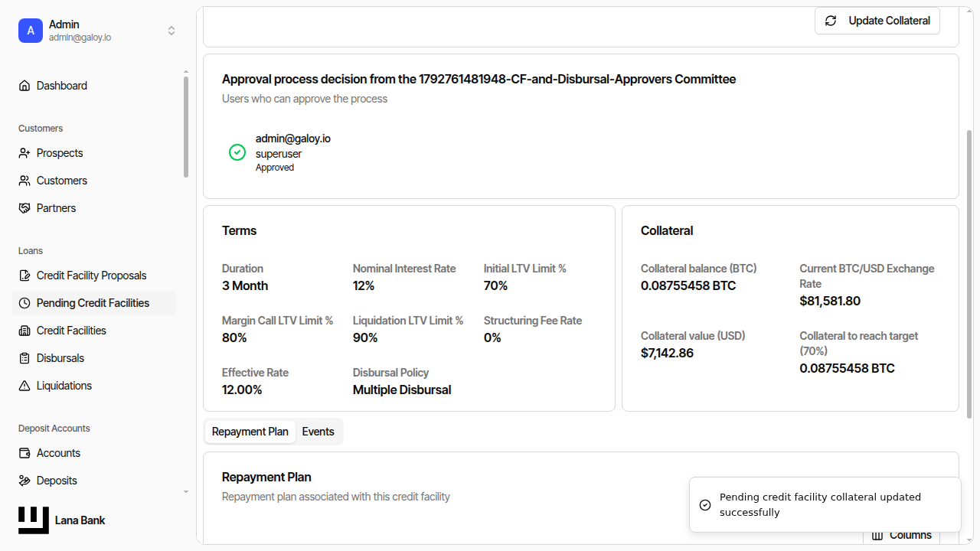Switch to the Repayment Plan tab
Viewport: 980px width, 551px height.
tap(250, 432)
